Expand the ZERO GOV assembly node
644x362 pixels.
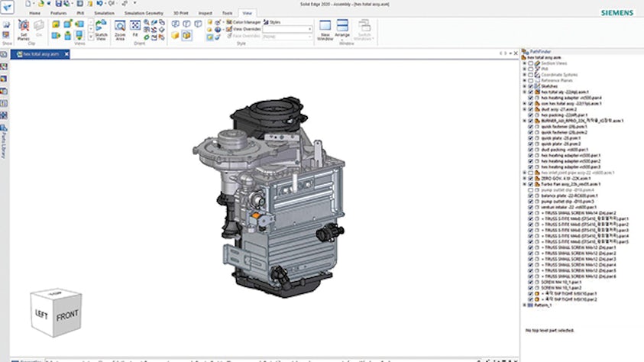525,179
